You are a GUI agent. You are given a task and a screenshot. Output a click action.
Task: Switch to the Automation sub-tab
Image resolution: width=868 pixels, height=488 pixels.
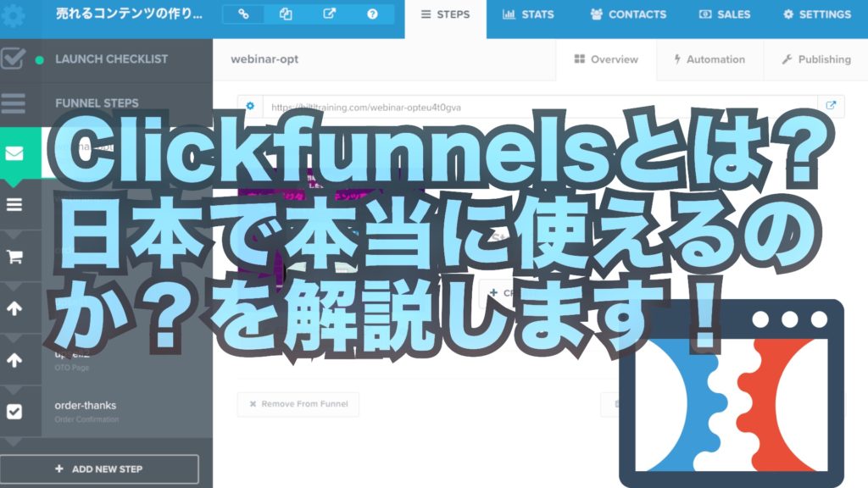(x=709, y=59)
